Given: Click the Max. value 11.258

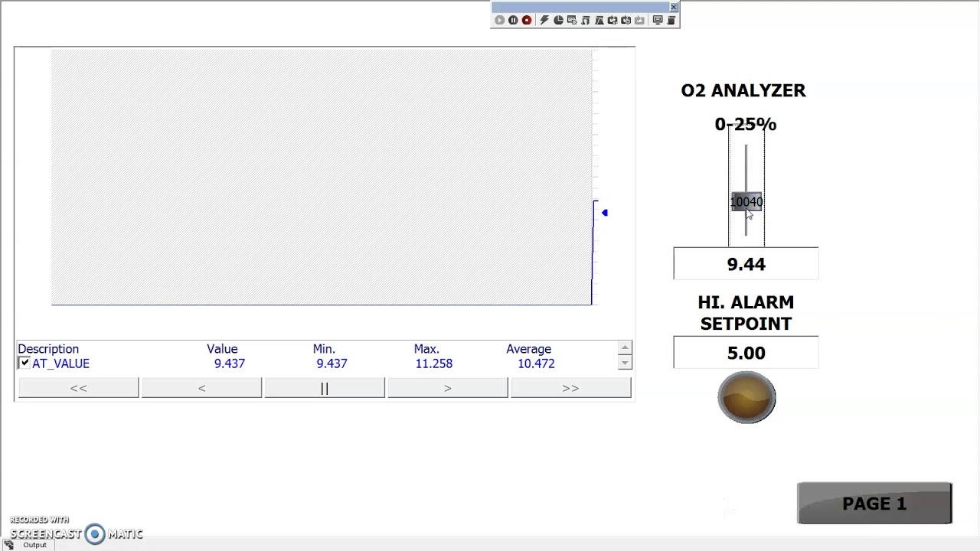Looking at the screenshot, I should coord(433,364).
